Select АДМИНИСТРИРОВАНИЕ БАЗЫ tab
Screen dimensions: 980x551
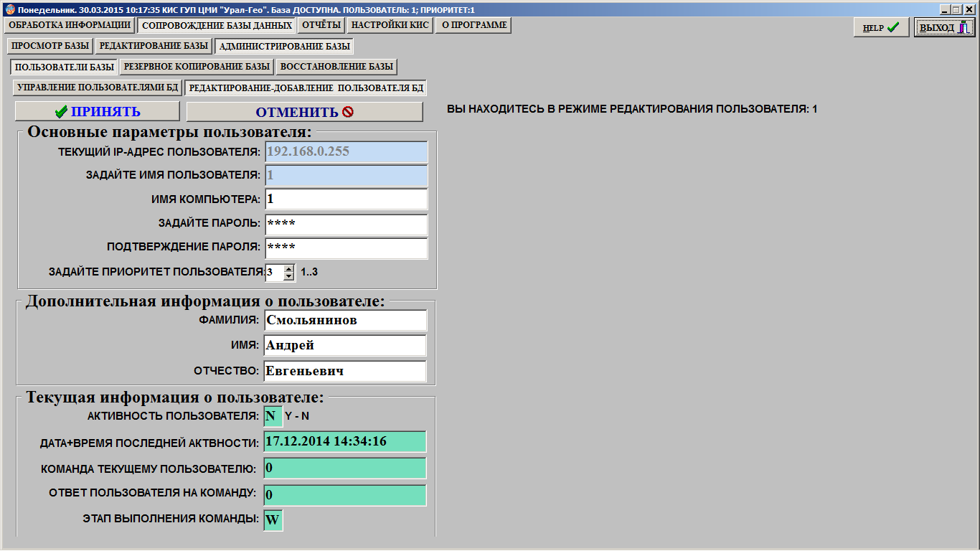click(284, 46)
